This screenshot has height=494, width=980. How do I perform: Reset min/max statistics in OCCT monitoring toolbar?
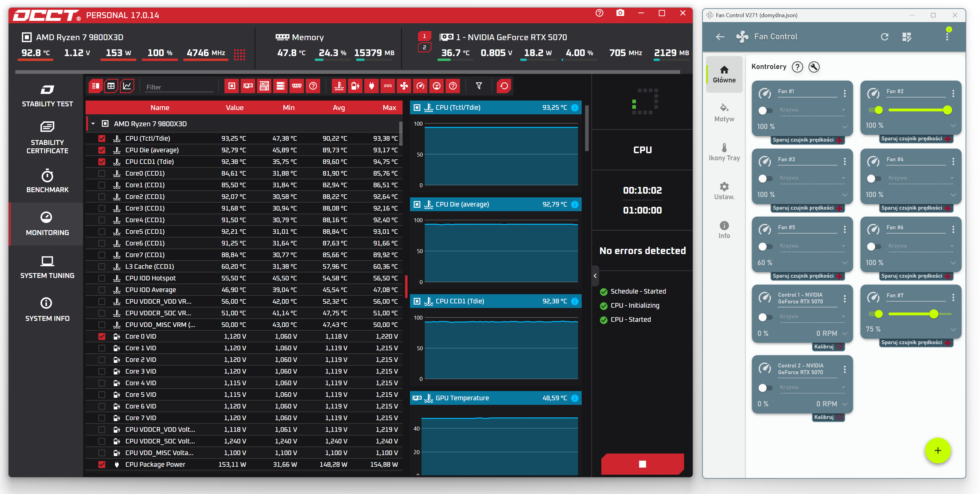pyautogui.click(x=504, y=86)
